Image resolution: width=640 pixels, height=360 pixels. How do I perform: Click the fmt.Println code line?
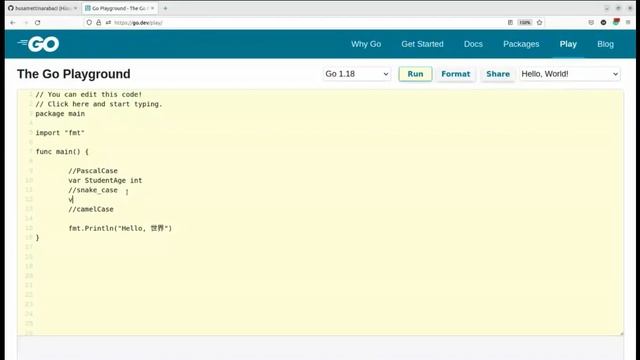120,228
